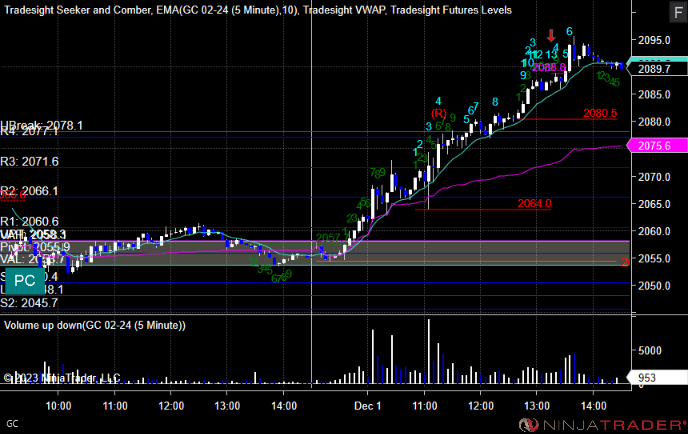The image size is (688, 434).
Task: Select the magenta VWAP price marker 2075.6
Action: (x=656, y=146)
